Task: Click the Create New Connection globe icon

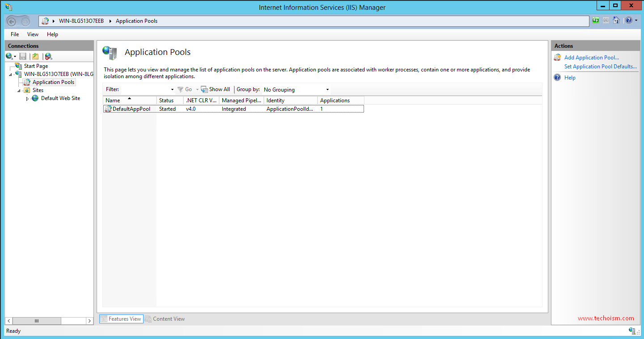Action: [x=9, y=56]
